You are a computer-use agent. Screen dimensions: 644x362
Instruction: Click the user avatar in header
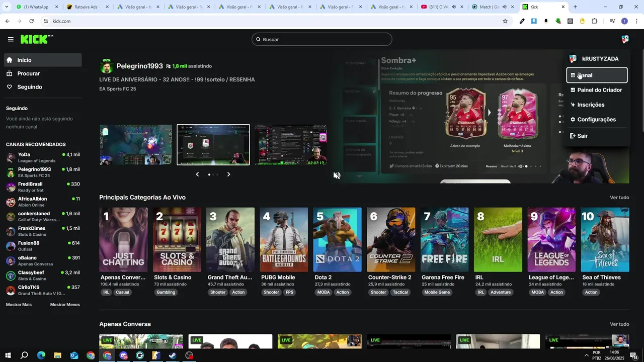pyautogui.click(x=625, y=39)
